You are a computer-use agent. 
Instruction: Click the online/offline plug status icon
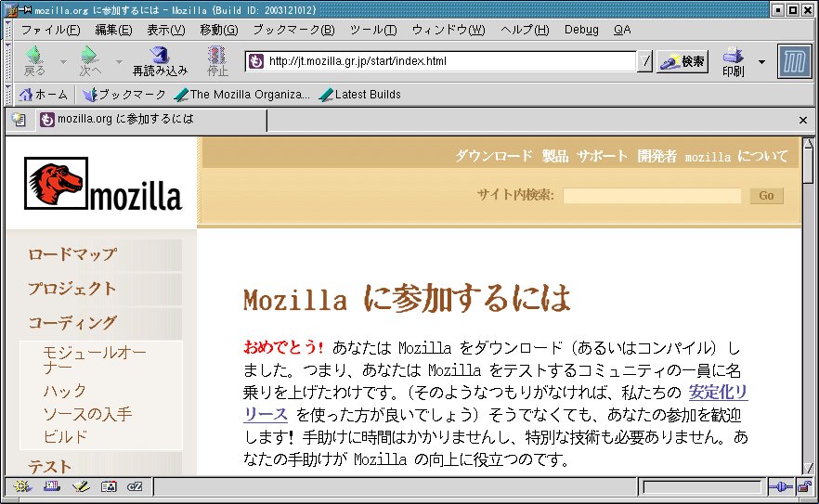(780, 486)
